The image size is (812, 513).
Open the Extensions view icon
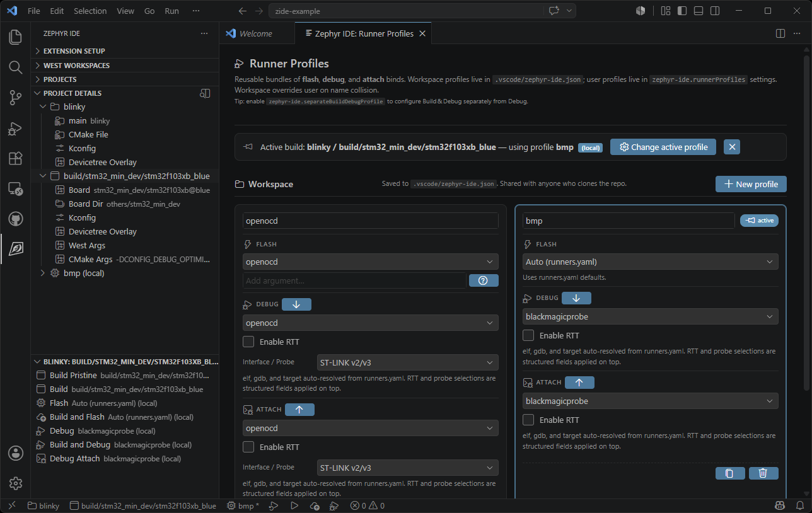click(16, 158)
